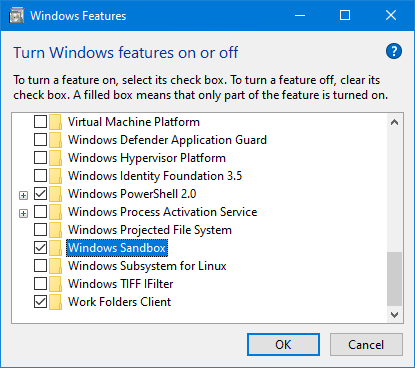Click the folder icon beside Work Folders Client
Image resolution: width=415 pixels, height=368 pixels.
55,302
